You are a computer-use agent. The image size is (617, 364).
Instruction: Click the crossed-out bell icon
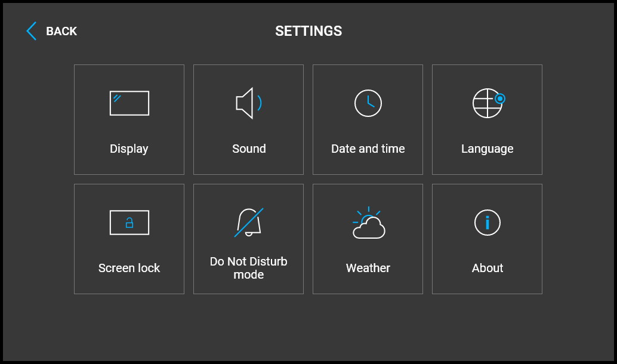[x=248, y=223]
